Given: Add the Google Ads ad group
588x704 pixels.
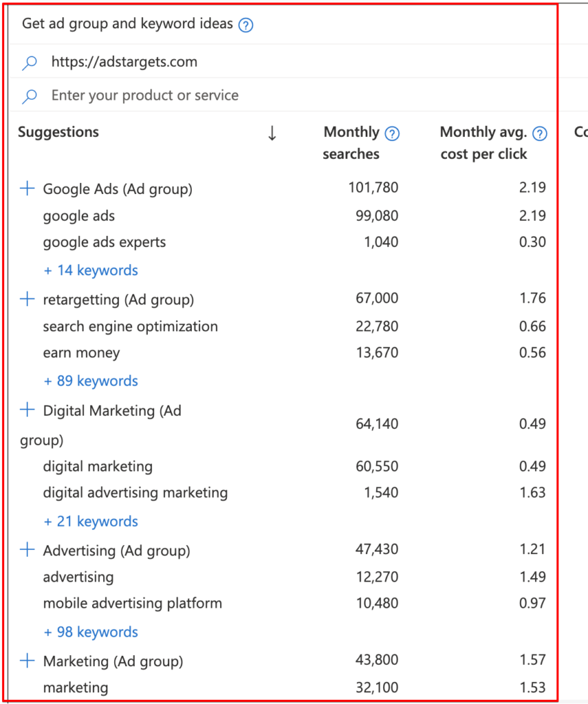Looking at the screenshot, I should (27, 188).
